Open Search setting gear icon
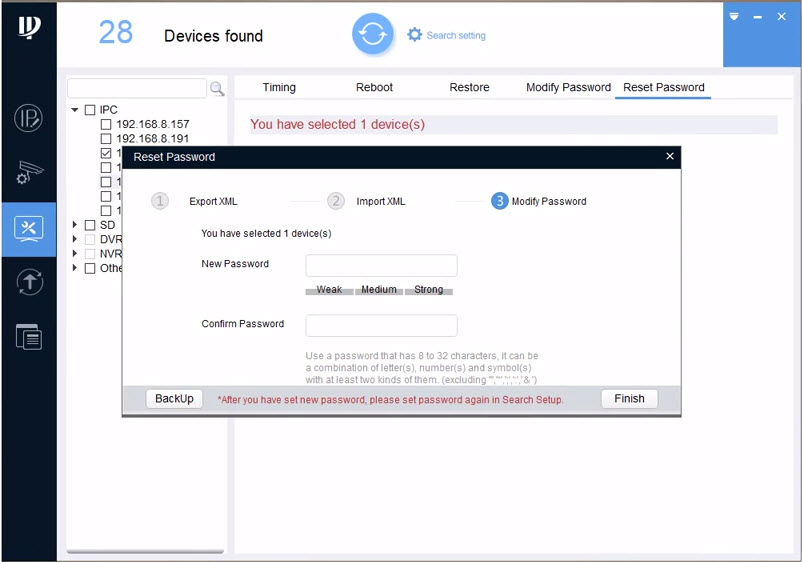The image size is (802, 562). point(415,35)
